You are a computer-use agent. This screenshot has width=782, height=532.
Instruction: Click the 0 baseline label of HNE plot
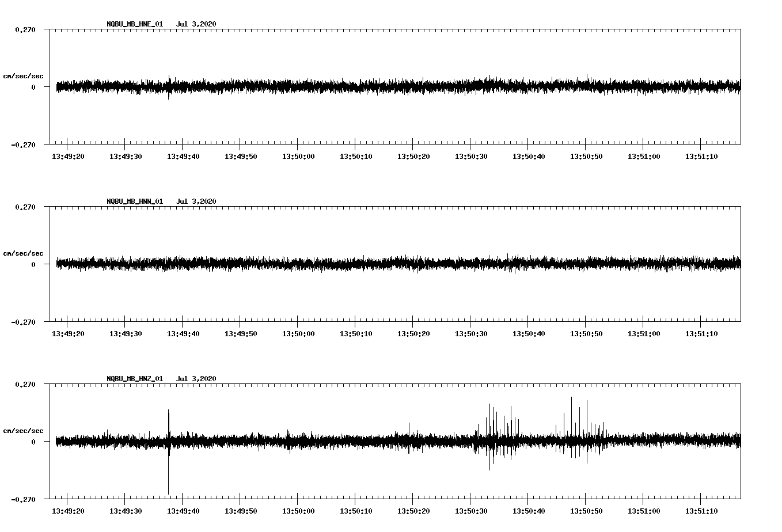tap(33, 87)
